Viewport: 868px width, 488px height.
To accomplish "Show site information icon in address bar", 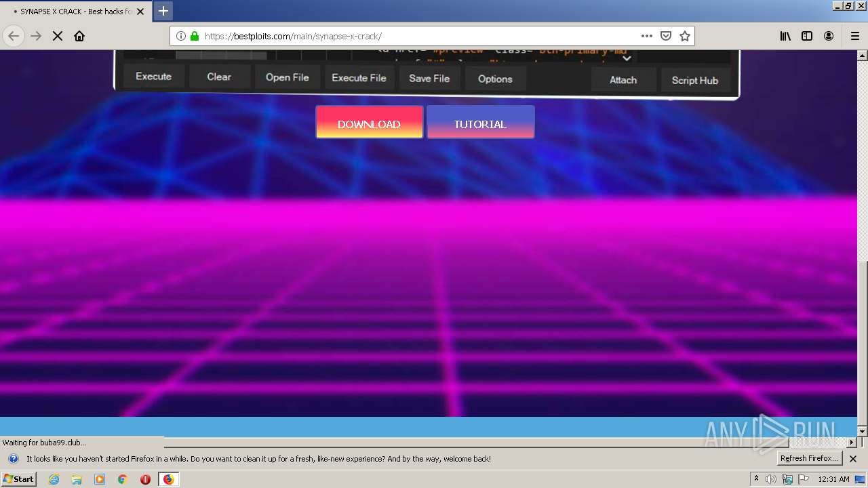I will pos(181,36).
